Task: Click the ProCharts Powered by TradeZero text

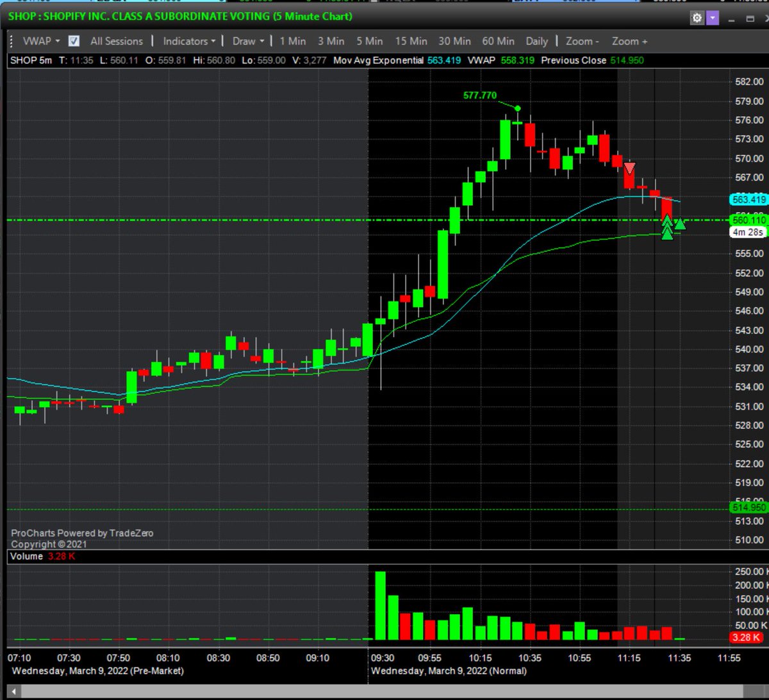Action: coord(82,533)
